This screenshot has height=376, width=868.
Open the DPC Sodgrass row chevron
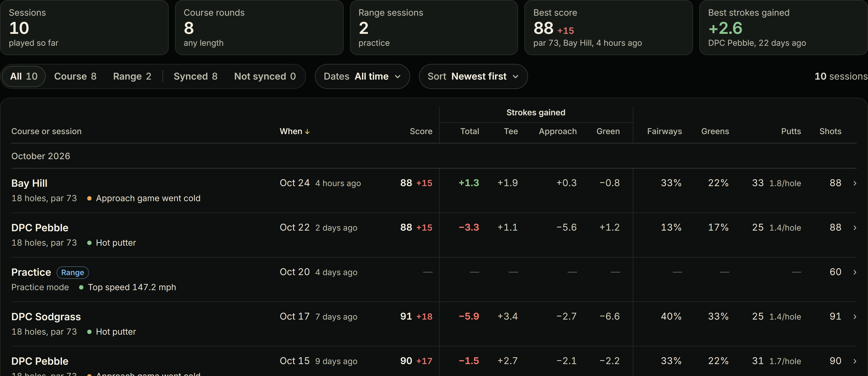click(x=855, y=316)
